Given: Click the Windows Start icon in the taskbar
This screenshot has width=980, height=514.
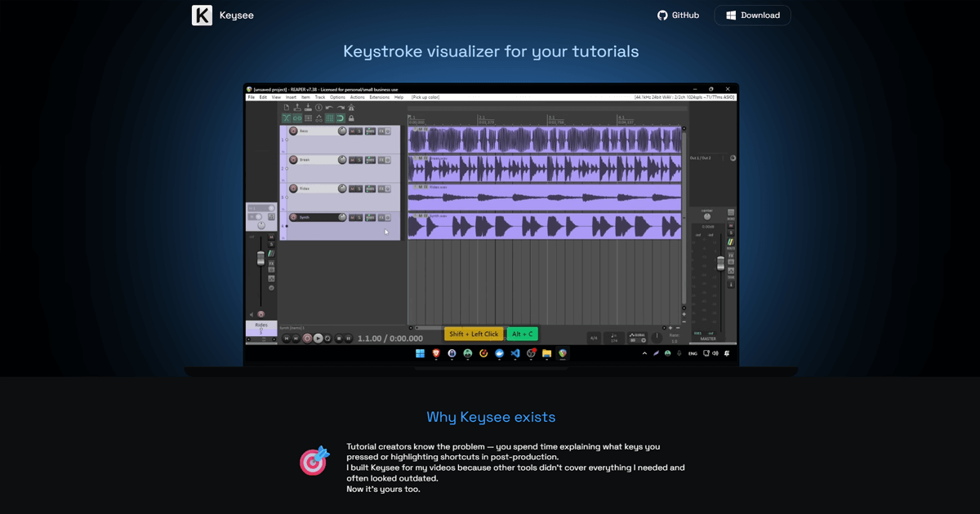Looking at the screenshot, I should point(420,354).
